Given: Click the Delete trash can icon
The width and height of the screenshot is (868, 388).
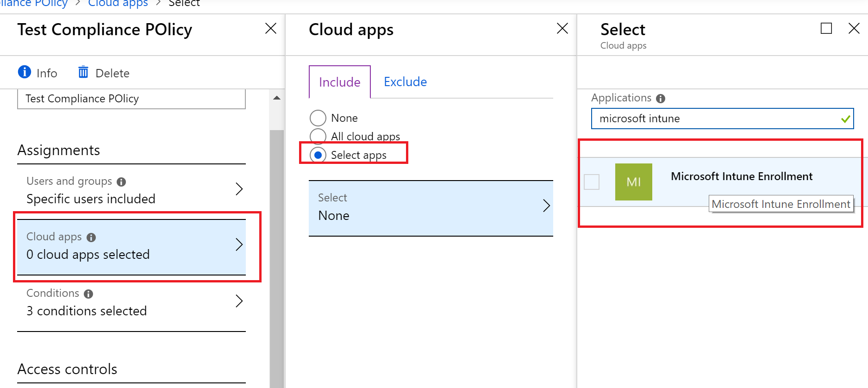Looking at the screenshot, I should [83, 72].
